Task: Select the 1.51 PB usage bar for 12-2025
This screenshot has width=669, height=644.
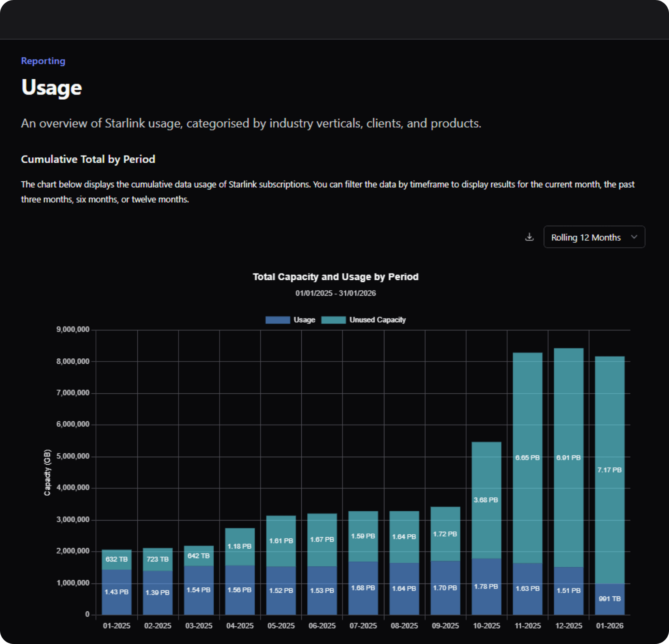Action: 568,591
